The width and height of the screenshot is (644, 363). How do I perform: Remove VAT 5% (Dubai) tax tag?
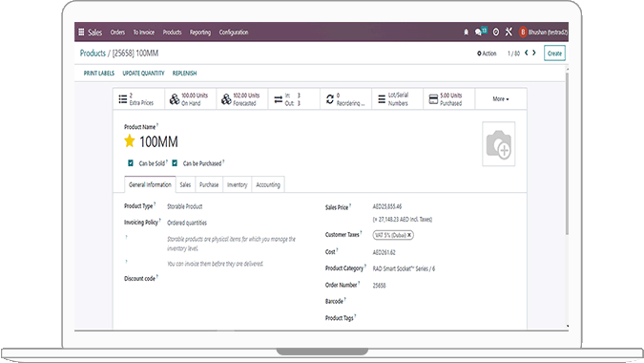click(409, 235)
